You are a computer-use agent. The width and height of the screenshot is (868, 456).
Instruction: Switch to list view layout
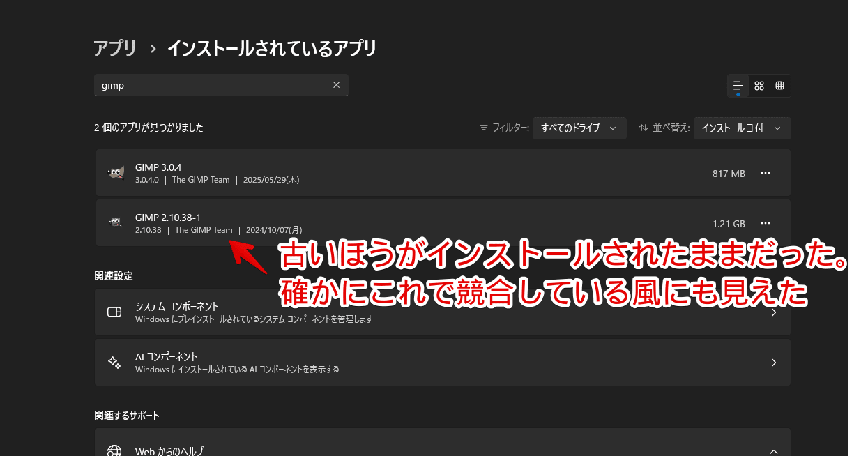tap(738, 86)
